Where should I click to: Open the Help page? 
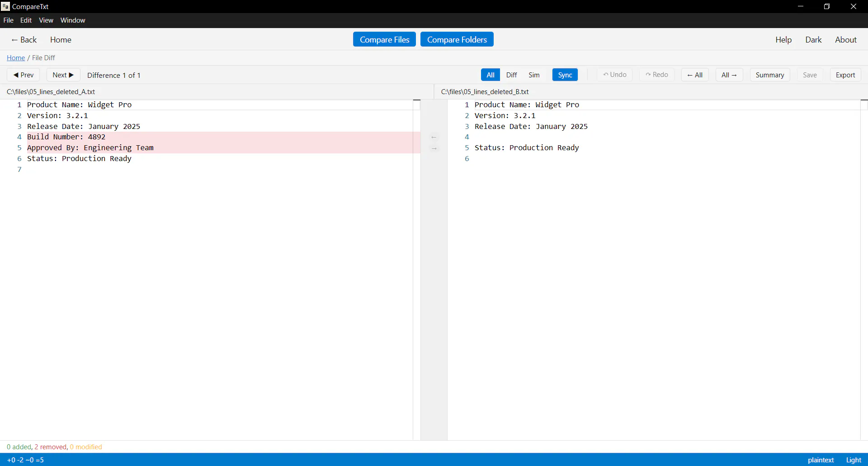point(783,40)
